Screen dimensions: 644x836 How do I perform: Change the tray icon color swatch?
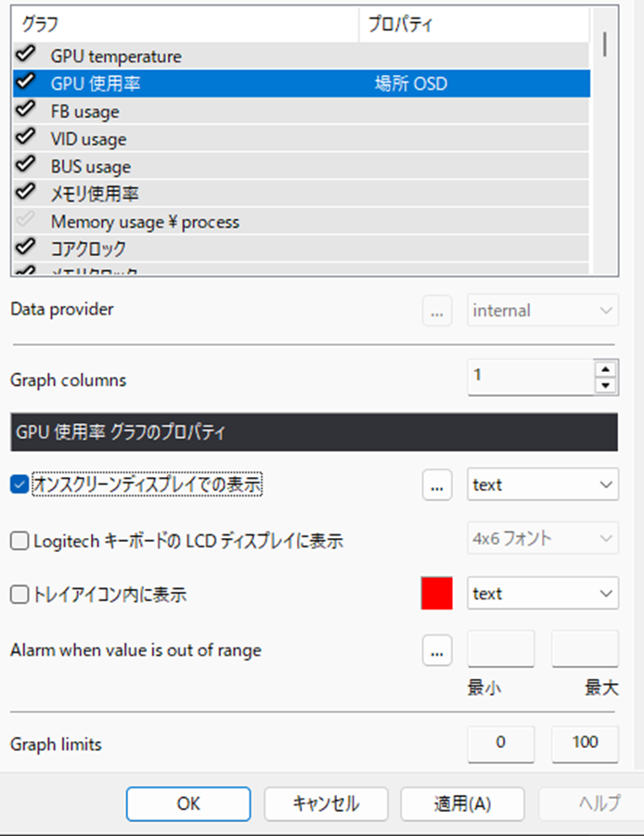point(437,593)
